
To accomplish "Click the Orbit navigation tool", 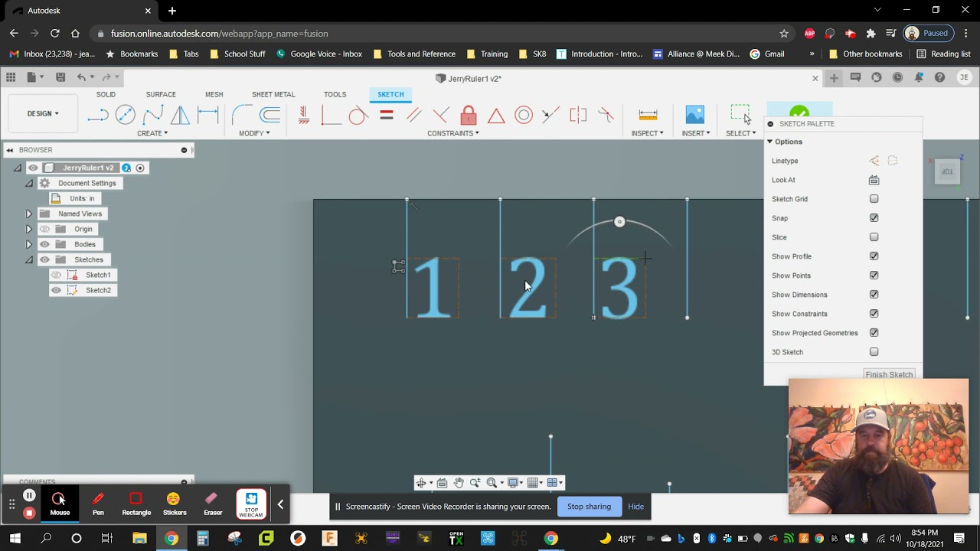I will point(421,483).
